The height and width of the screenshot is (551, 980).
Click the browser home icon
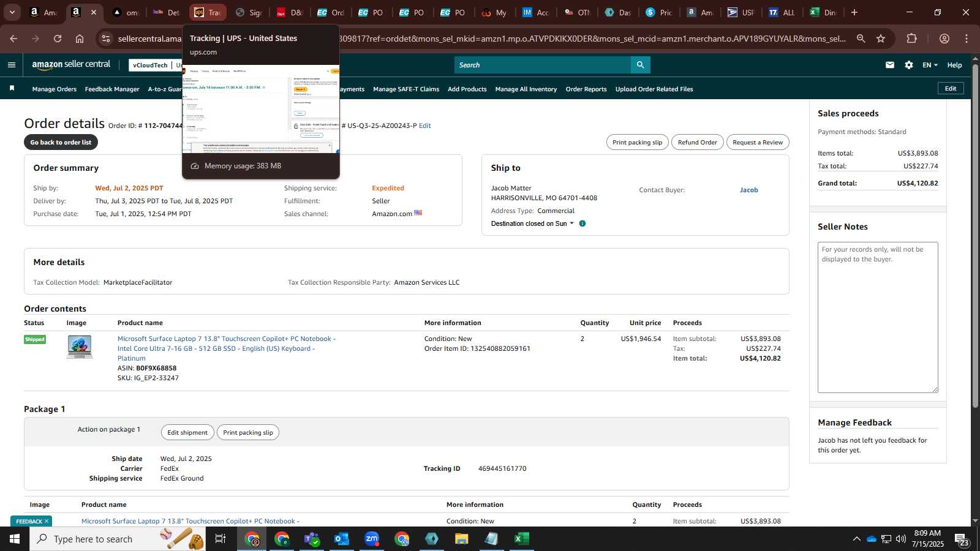[x=80, y=39]
